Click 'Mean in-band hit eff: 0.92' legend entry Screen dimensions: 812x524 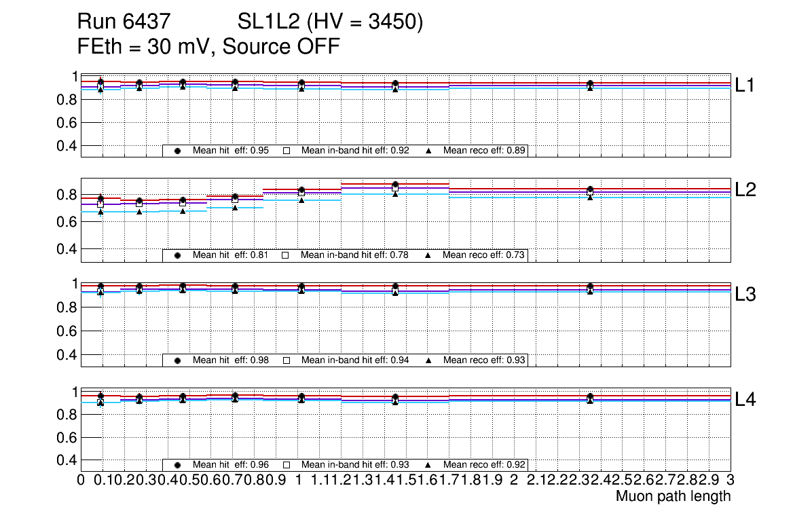click(354, 151)
